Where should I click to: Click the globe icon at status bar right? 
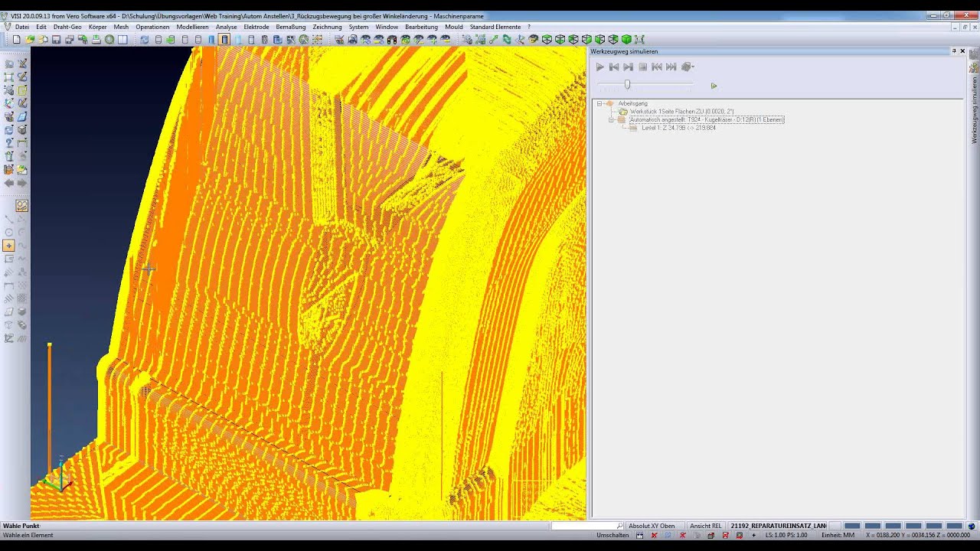click(x=972, y=526)
